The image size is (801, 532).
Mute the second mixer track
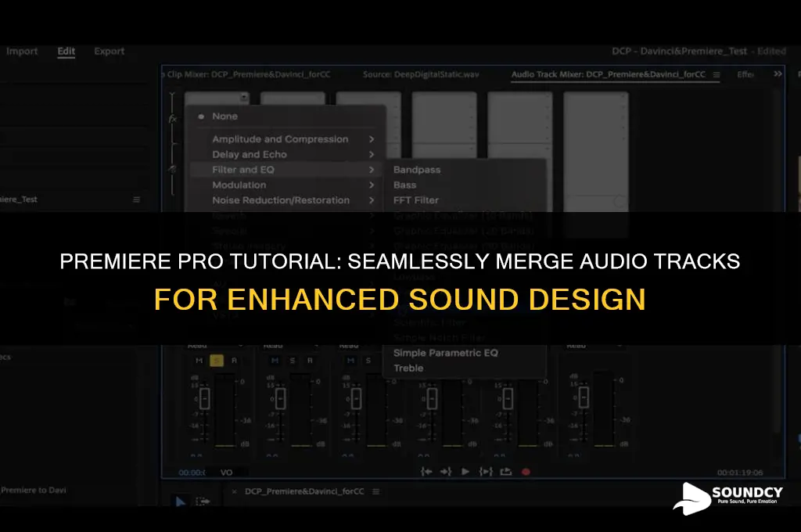click(x=275, y=361)
